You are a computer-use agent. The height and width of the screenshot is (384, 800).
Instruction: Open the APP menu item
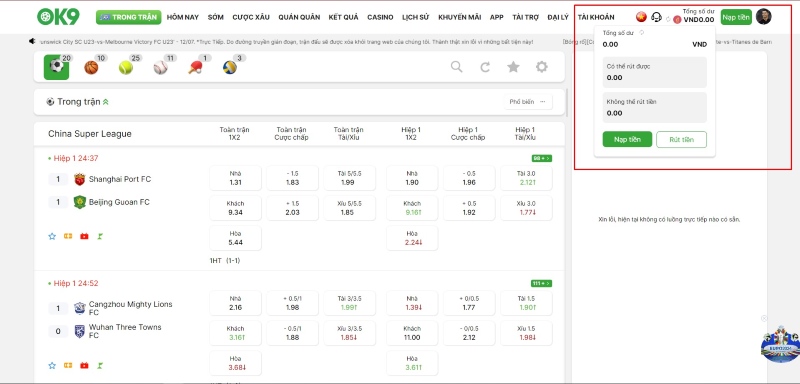click(x=496, y=17)
